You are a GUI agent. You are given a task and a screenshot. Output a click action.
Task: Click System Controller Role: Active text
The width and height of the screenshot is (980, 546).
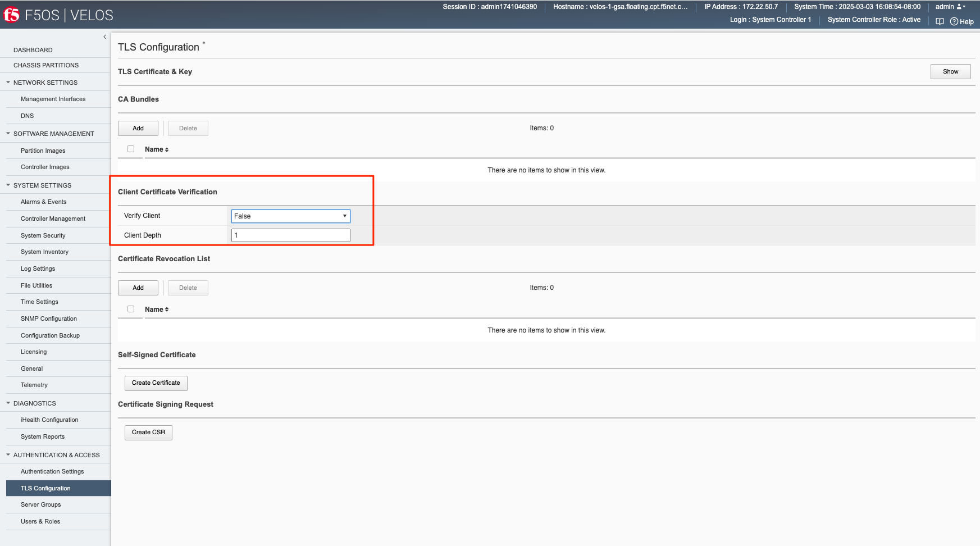click(874, 20)
